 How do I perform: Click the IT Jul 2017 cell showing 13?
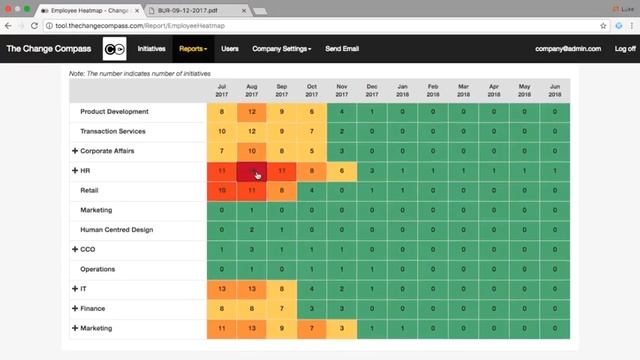pos(222,289)
